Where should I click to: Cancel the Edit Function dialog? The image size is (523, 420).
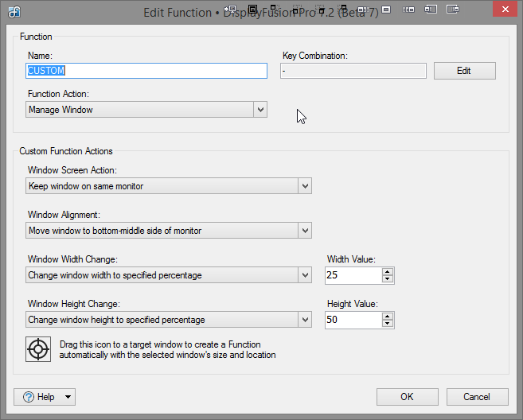click(477, 396)
